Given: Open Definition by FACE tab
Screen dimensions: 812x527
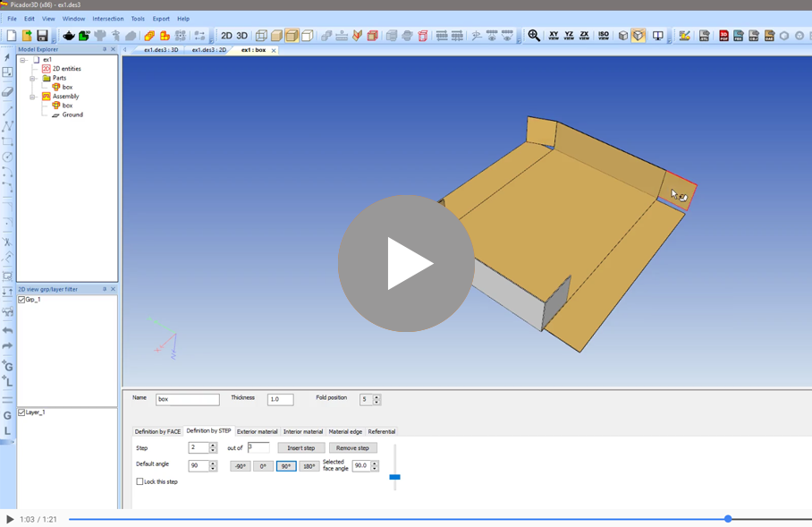Looking at the screenshot, I should (x=158, y=431).
